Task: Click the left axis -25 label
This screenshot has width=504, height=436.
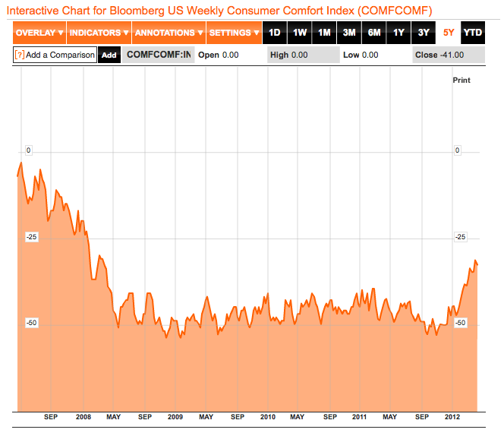Action: [32, 237]
